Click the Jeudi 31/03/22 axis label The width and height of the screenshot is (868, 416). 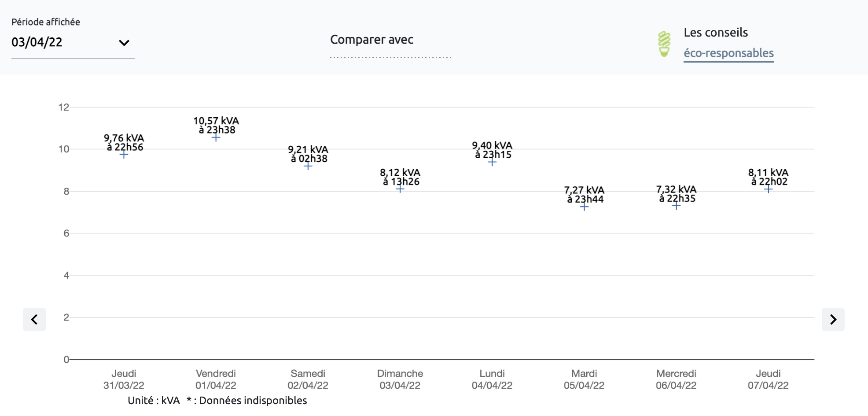click(124, 379)
